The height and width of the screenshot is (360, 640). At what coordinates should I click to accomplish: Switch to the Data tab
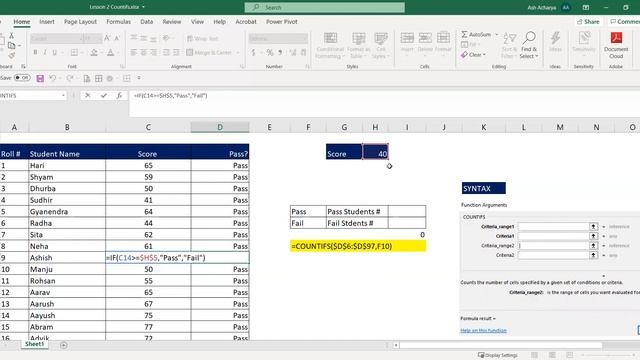[147, 22]
